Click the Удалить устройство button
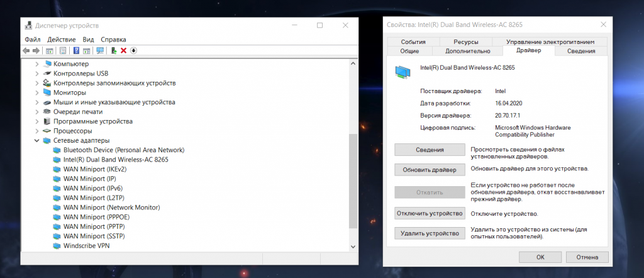This screenshot has width=644, height=278. point(430,233)
